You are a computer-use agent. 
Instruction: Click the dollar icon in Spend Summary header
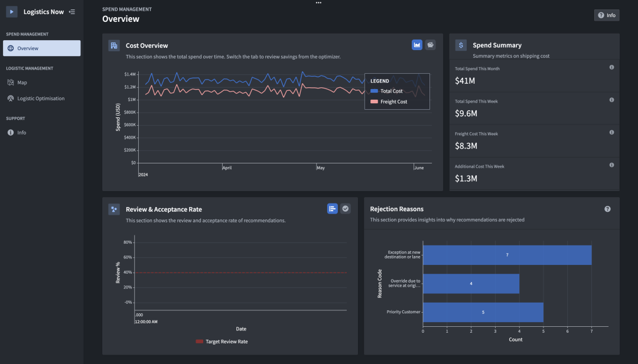(x=461, y=45)
